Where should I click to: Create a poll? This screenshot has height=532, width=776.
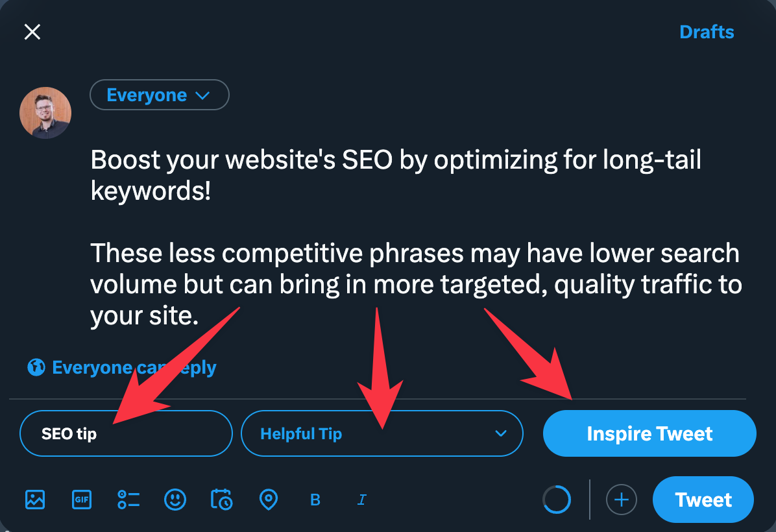[x=128, y=500]
